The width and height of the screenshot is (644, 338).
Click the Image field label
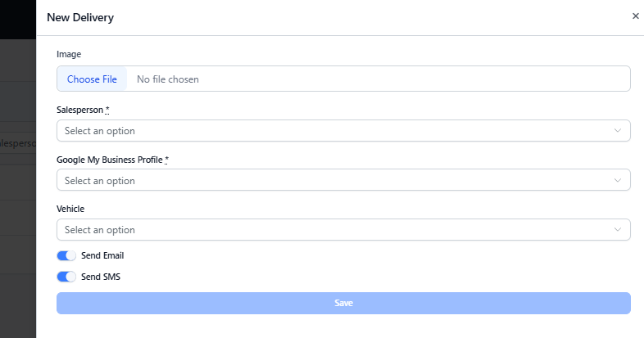coord(69,54)
